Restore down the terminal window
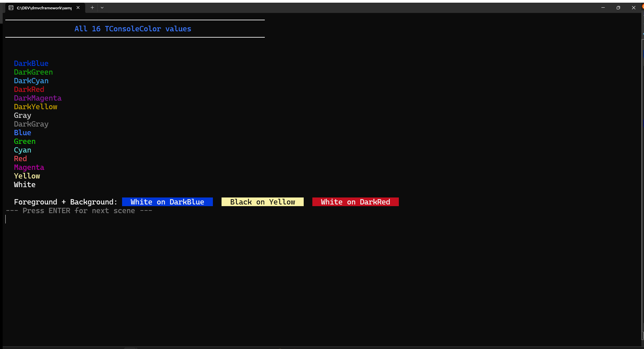Viewport: 644px width, 349px height. click(618, 8)
